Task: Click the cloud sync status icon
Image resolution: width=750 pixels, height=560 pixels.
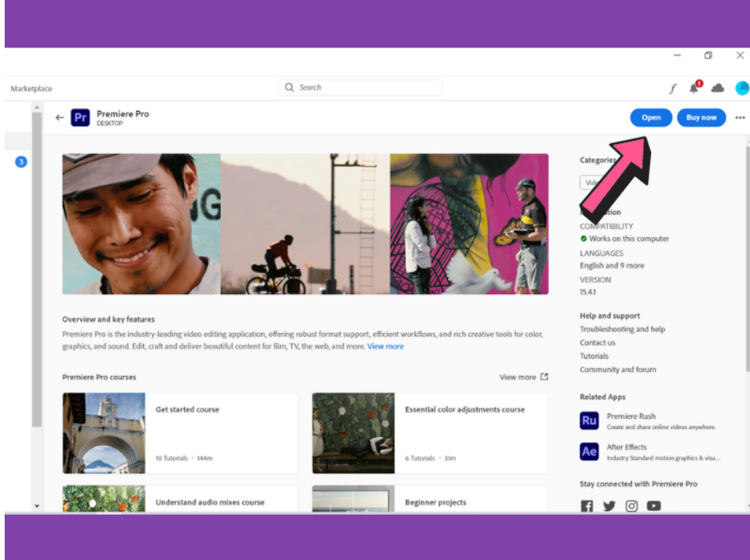Action: 717,88
